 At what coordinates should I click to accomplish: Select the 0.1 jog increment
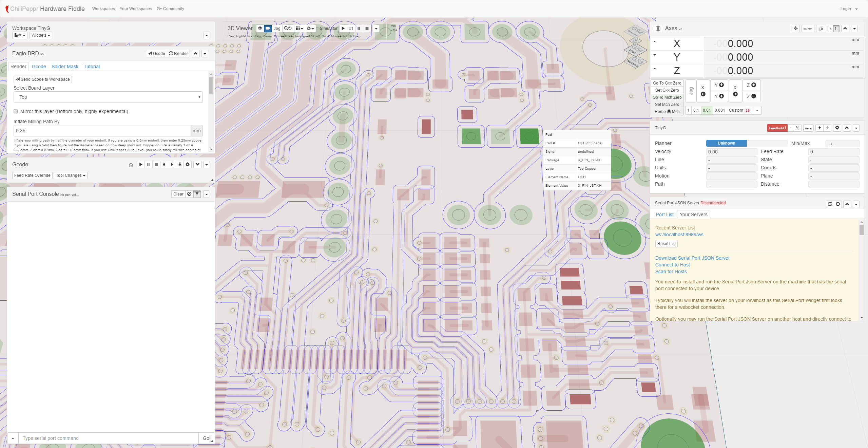[696, 110]
